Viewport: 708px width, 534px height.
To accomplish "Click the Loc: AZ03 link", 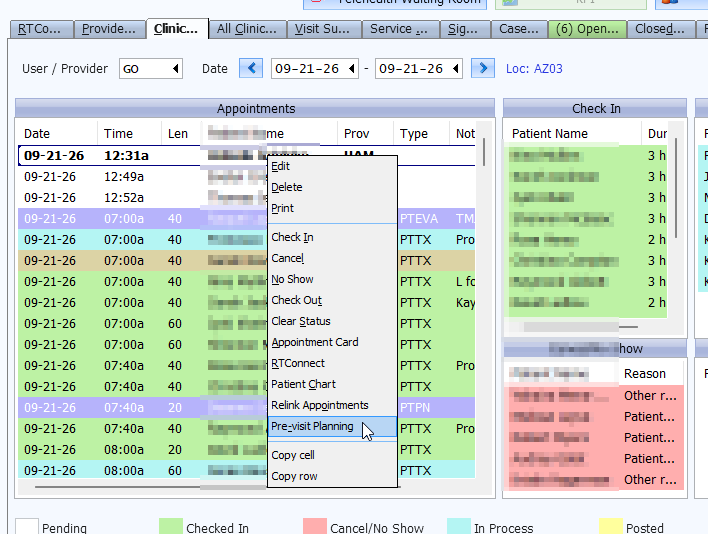I will pyautogui.click(x=534, y=69).
